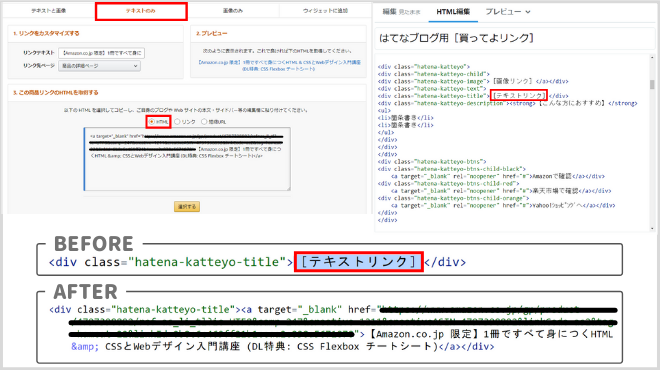This screenshot has height=370, width=660.
Task: Click the heading 3. この商品リンクのHTMLを取得する
Action: 56,93
